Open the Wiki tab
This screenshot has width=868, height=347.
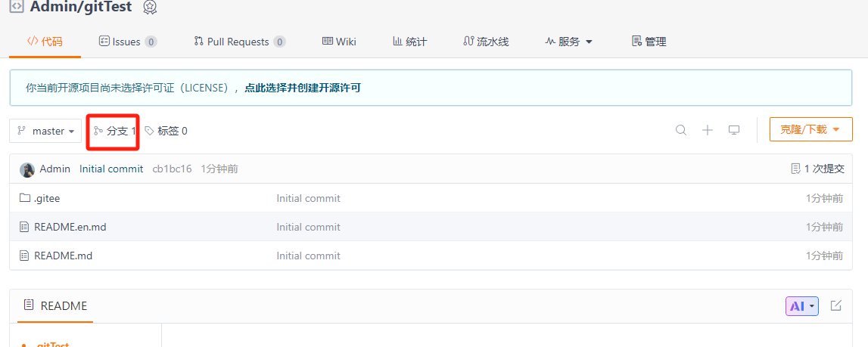coord(339,42)
